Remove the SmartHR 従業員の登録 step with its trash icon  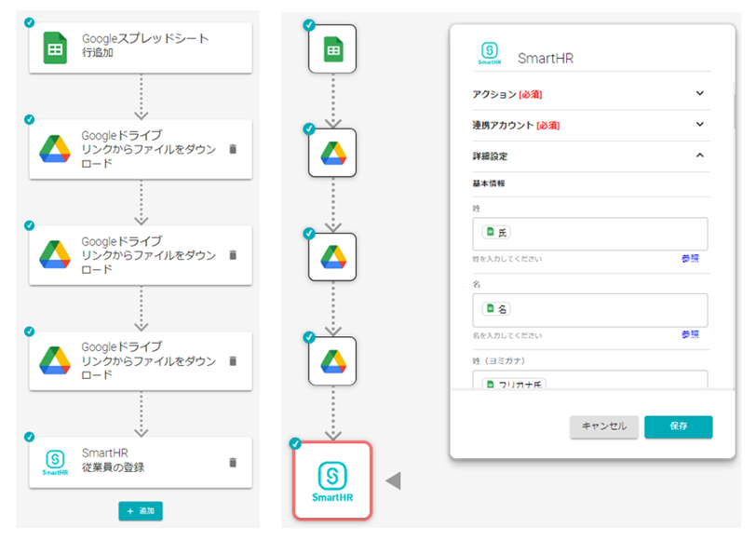233,463
